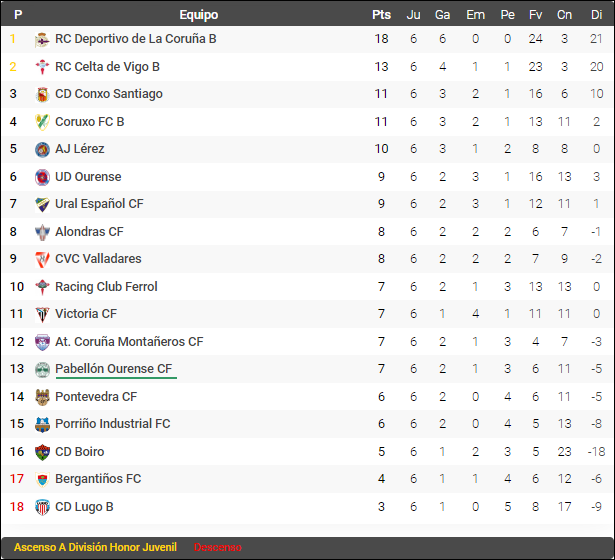Click the Racing Club Ferrol badge
Screen dimensions: 615x560
coord(42,287)
